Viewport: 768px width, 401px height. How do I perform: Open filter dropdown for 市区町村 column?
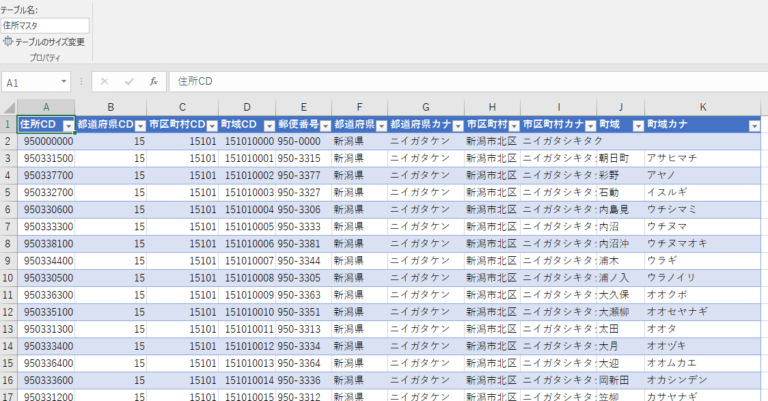point(513,126)
